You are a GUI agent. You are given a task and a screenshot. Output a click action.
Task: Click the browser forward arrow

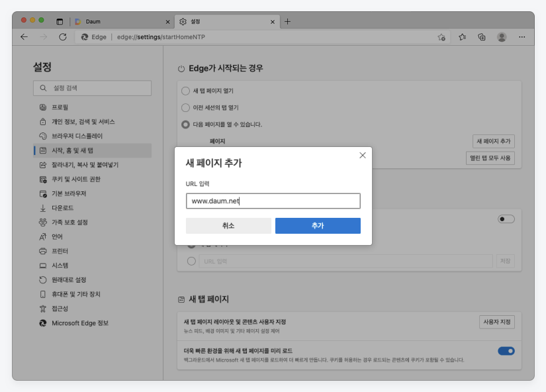click(44, 37)
